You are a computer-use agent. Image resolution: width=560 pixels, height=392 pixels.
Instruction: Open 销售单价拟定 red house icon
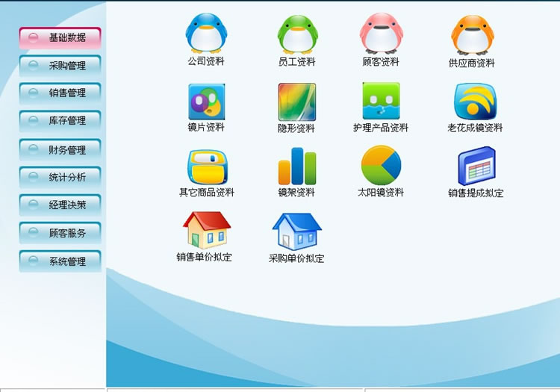pyautogui.click(x=206, y=230)
